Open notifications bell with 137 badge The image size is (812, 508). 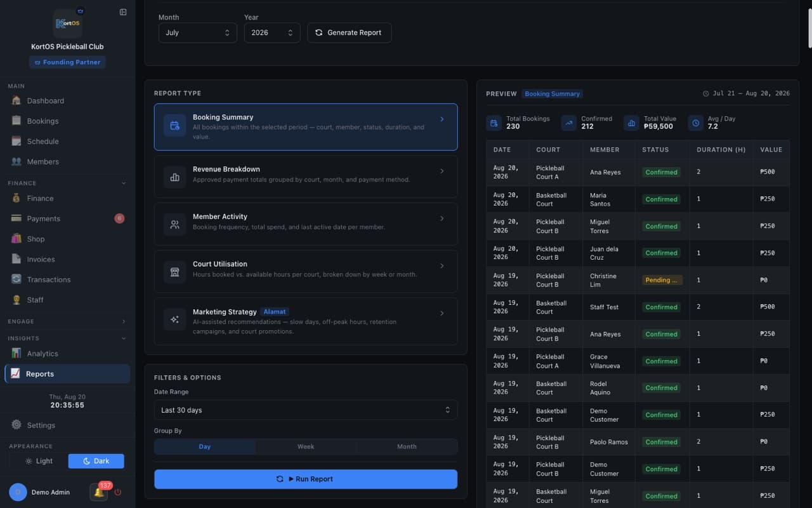pos(98,492)
